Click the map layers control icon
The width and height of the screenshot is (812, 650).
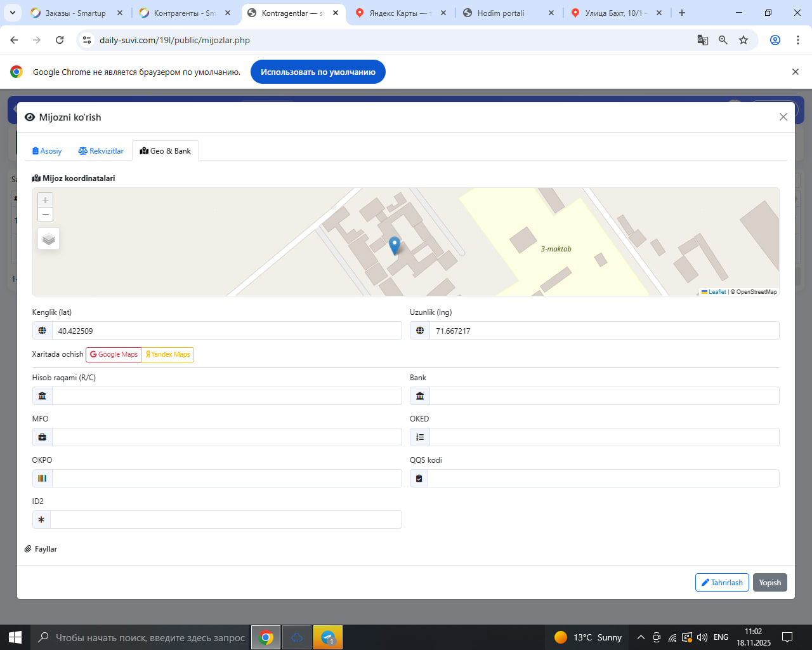pos(49,239)
